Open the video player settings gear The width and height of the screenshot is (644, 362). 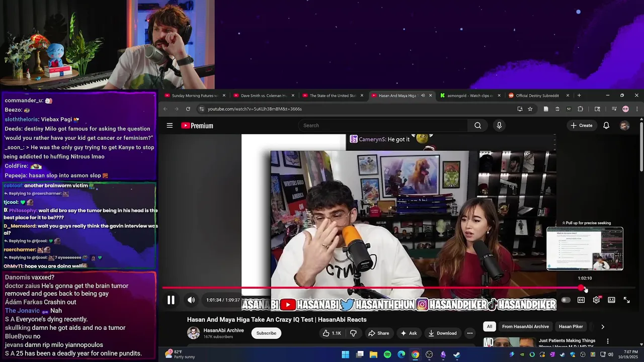tap(596, 300)
